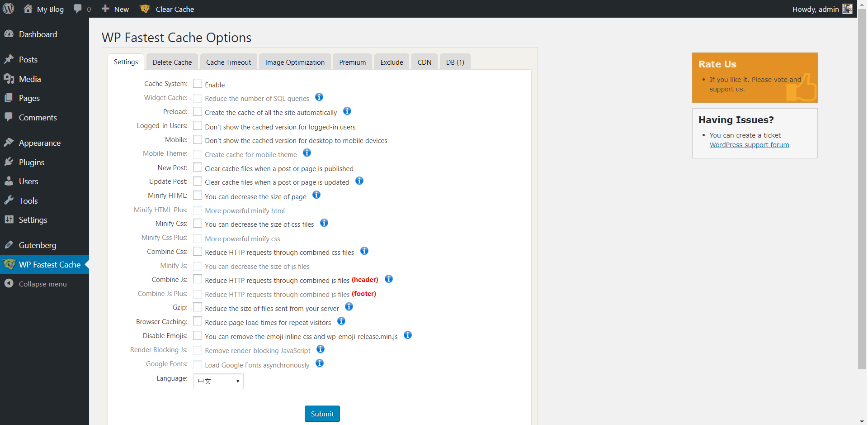Viewport: 868px width, 425px height.
Task: Check the Browser Caching checkbox
Action: click(x=198, y=321)
